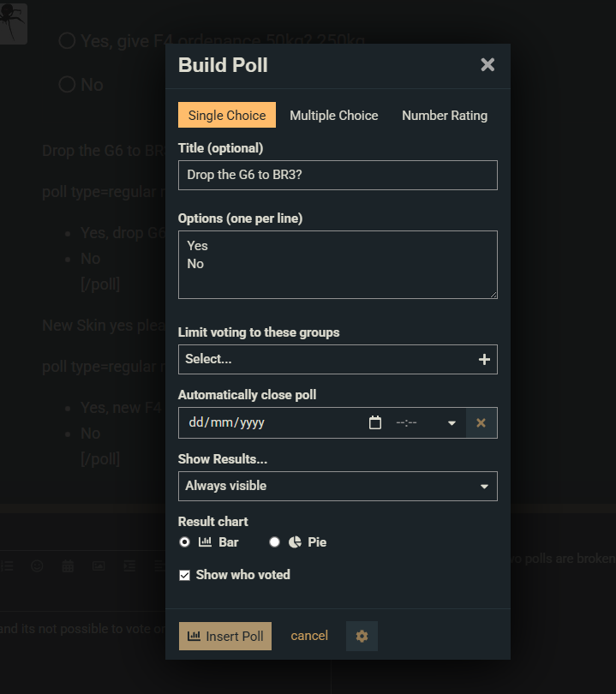Close the Build Poll dialog
The width and height of the screenshot is (616, 694).
click(x=487, y=65)
